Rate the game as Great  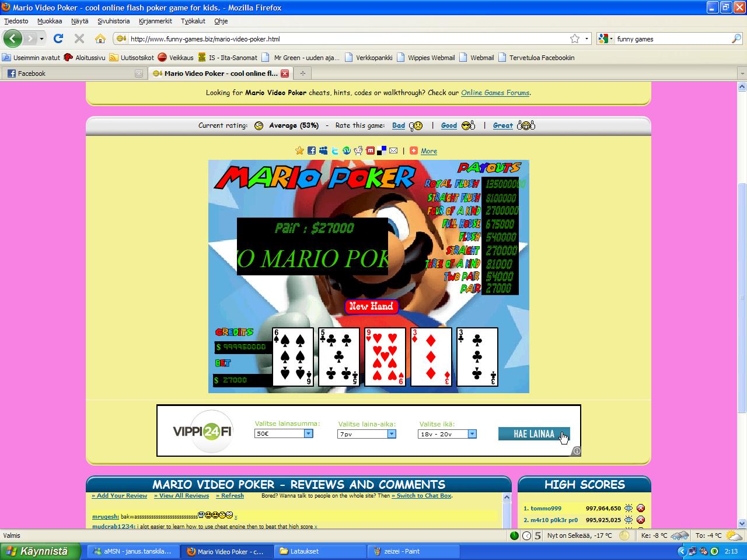point(503,125)
